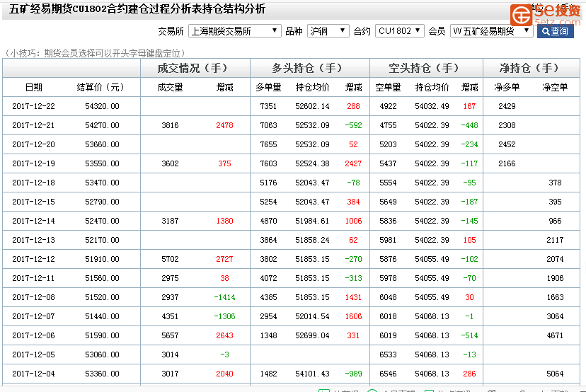Click the 净多单 column header
586x392 pixels.
coord(507,88)
